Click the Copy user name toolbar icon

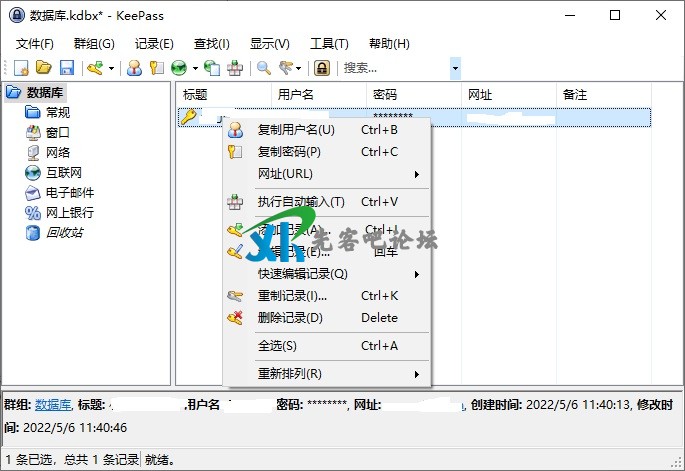134,68
